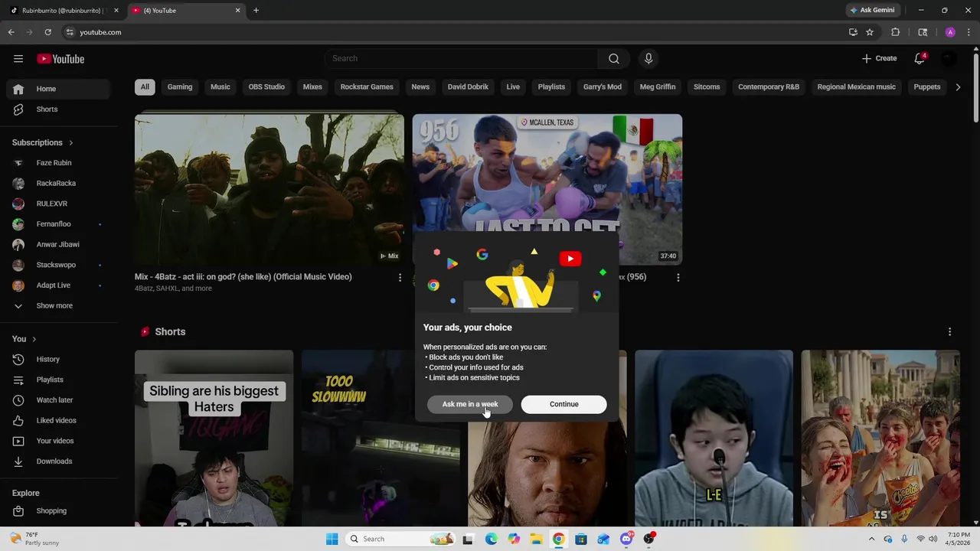Open Windows Start menu
This screenshot has width=980, height=551.
pyautogui.click(x=332, y=539)
